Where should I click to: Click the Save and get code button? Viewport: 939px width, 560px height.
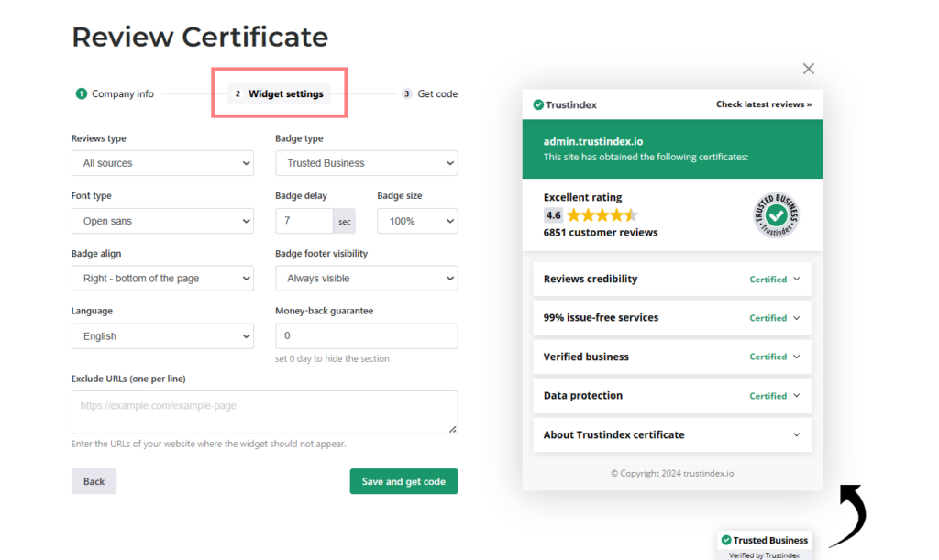pyautogui.click(x=403, y=481)
